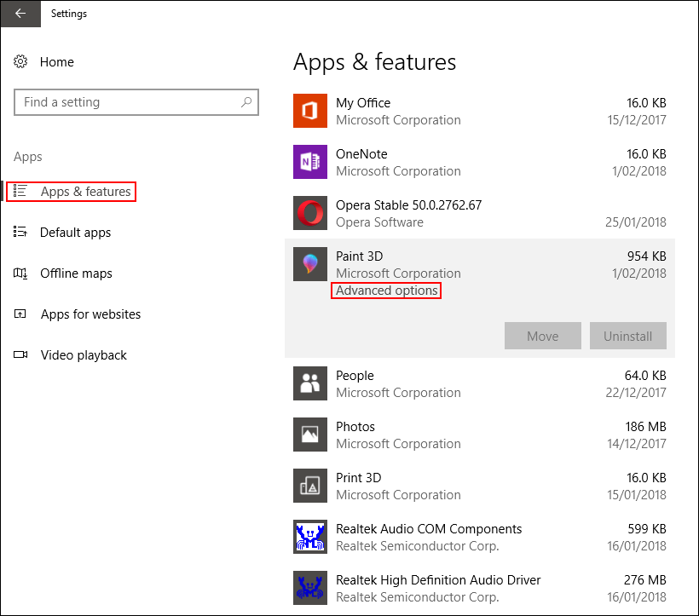Screen dimensions: 699x616
Task: Click the search magnifier icon
Action: pyautogui.click(x=246, y=102)
